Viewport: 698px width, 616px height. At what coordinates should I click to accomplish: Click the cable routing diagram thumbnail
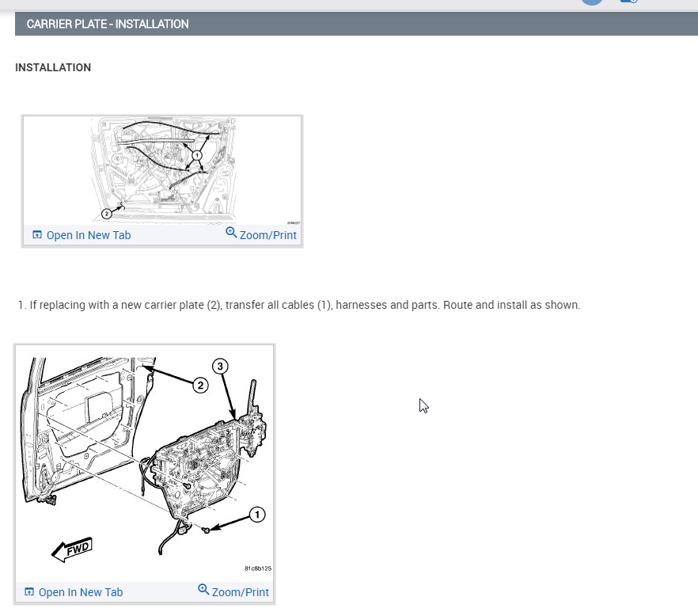[x=162, y=170]
